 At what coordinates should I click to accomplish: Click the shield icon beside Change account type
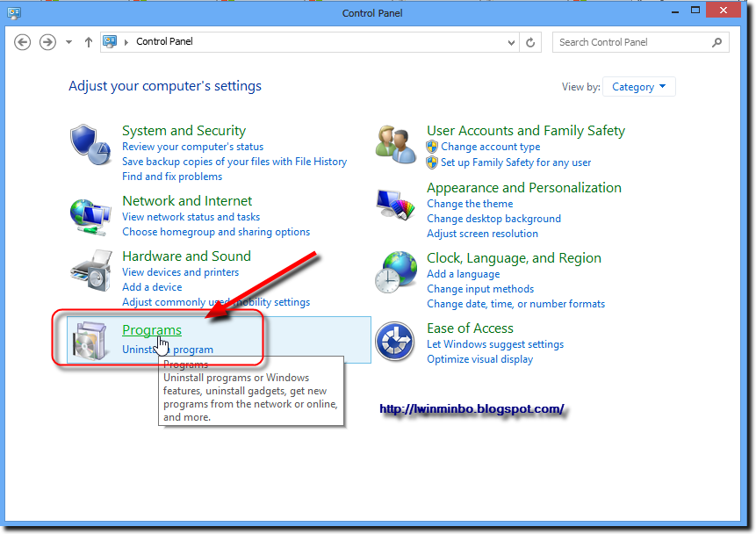click(x=432, y=147)
